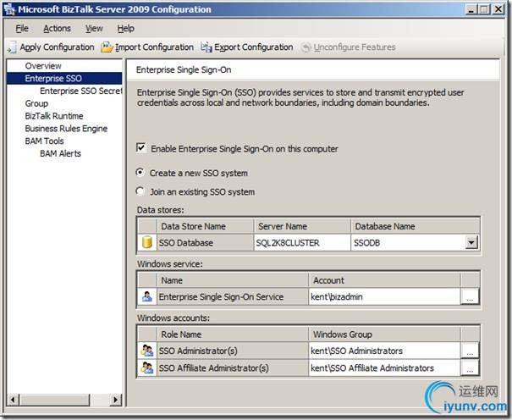Select Enterprise SSO Secret node
The width and height of the screenshot is (512, 420).
80,91
